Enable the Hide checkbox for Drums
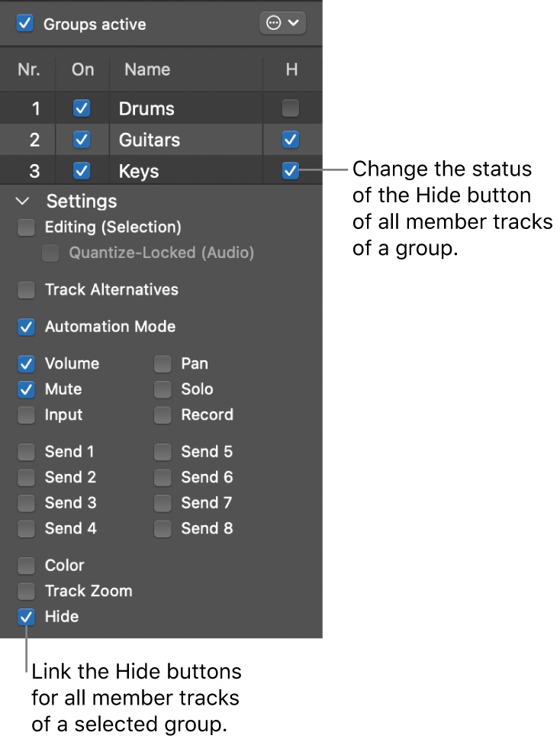 pos(289,108)
